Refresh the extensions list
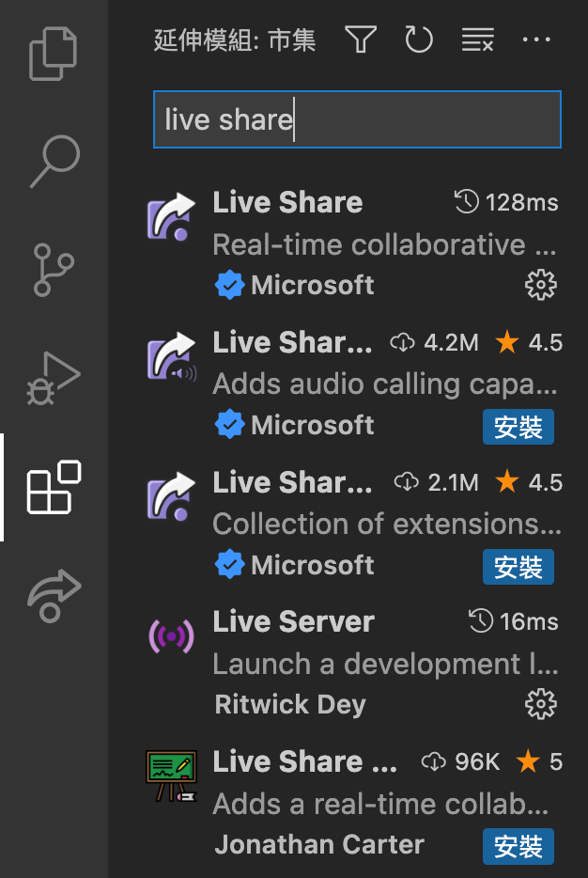 [x=419, y=39]
